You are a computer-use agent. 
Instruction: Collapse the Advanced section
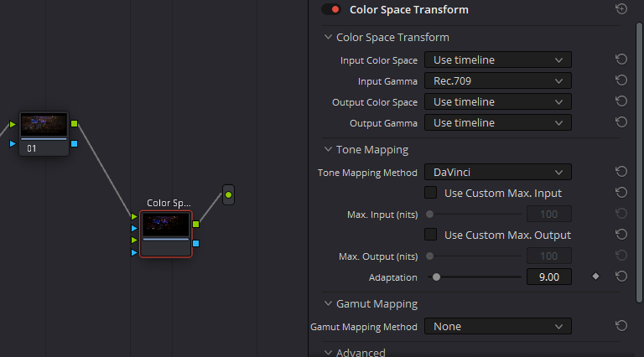click(x=328, y=353)
